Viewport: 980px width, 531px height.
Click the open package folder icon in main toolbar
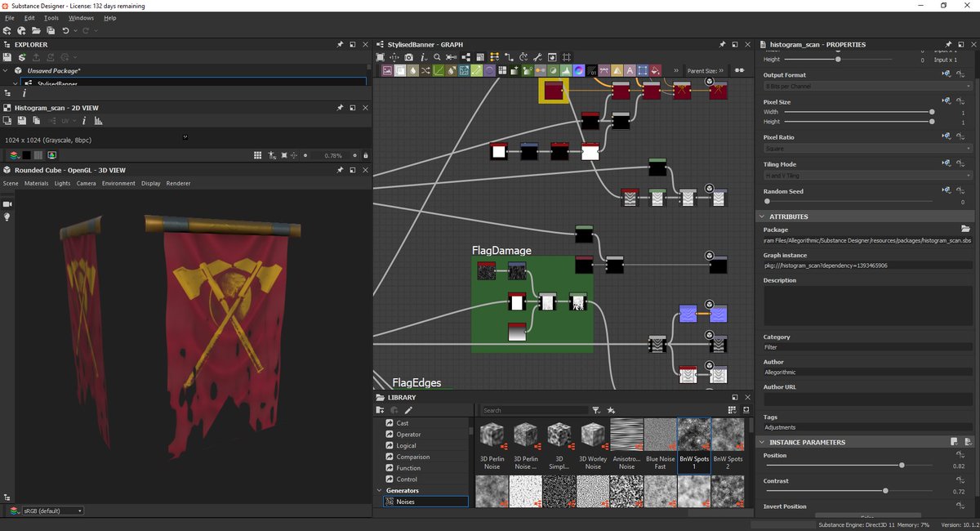pos(37,30)
